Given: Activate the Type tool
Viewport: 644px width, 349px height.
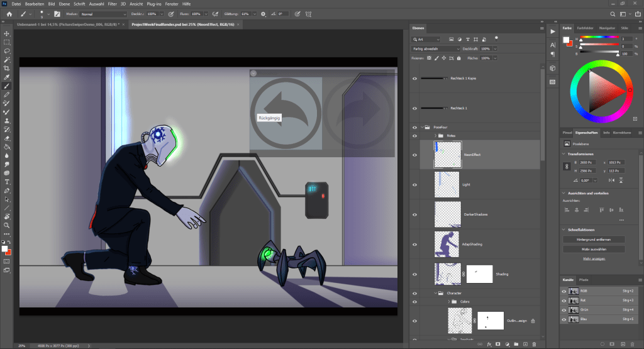Looking at the screenshot, I should 7,181.
